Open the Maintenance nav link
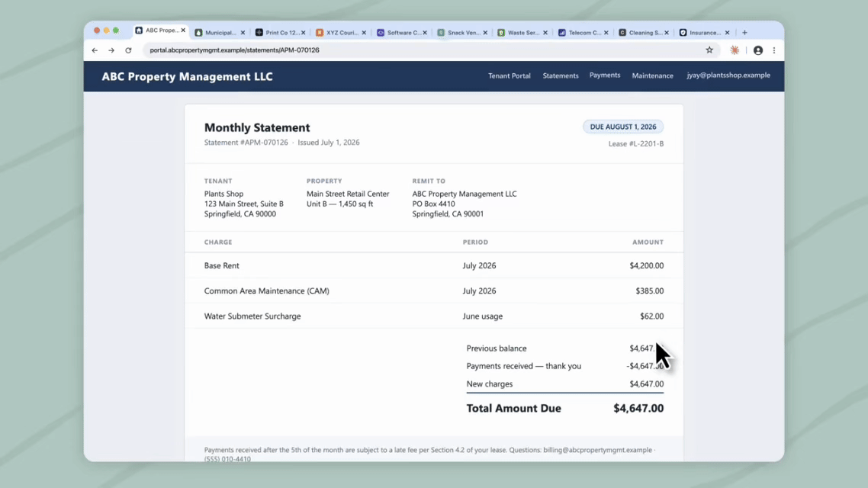This screenshot has width=868, height=488. click(653, 75)
